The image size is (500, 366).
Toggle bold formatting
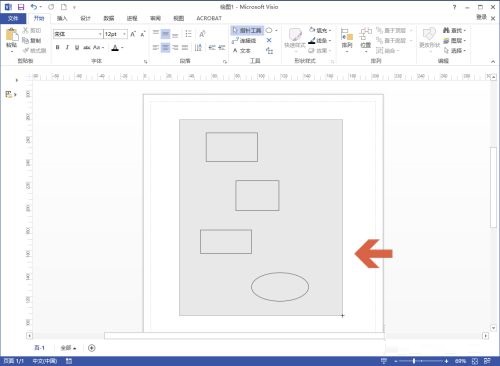pyautogui.click(x=58, y=48)
